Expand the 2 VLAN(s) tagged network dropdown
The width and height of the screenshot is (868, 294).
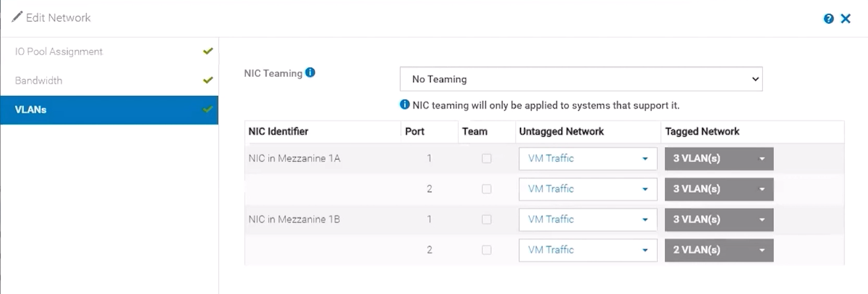719,250
